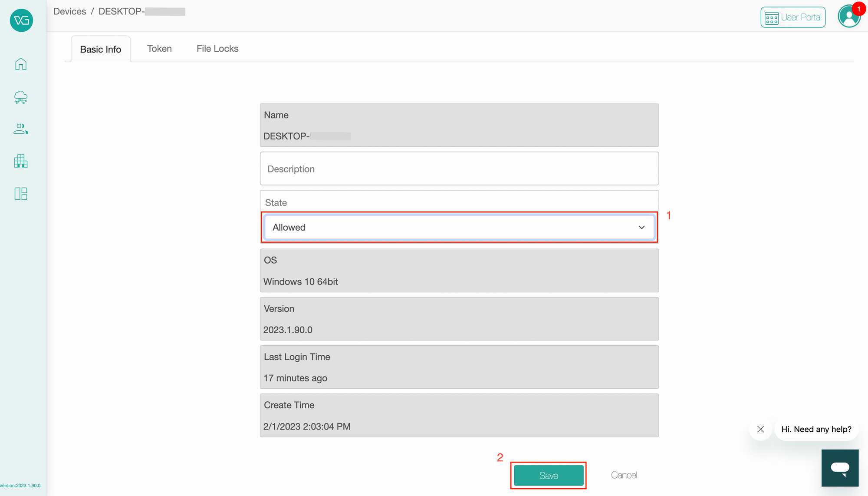Select the Basic Info tab
The height and width of the screenshot is (496, 868).
(101, 49)
